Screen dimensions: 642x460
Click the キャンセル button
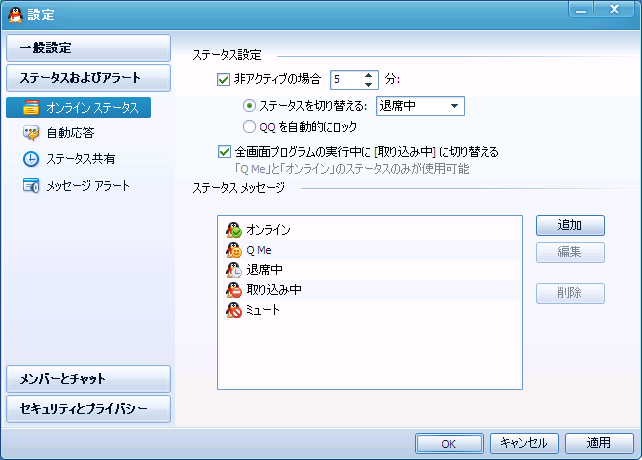tap(524, 444)
